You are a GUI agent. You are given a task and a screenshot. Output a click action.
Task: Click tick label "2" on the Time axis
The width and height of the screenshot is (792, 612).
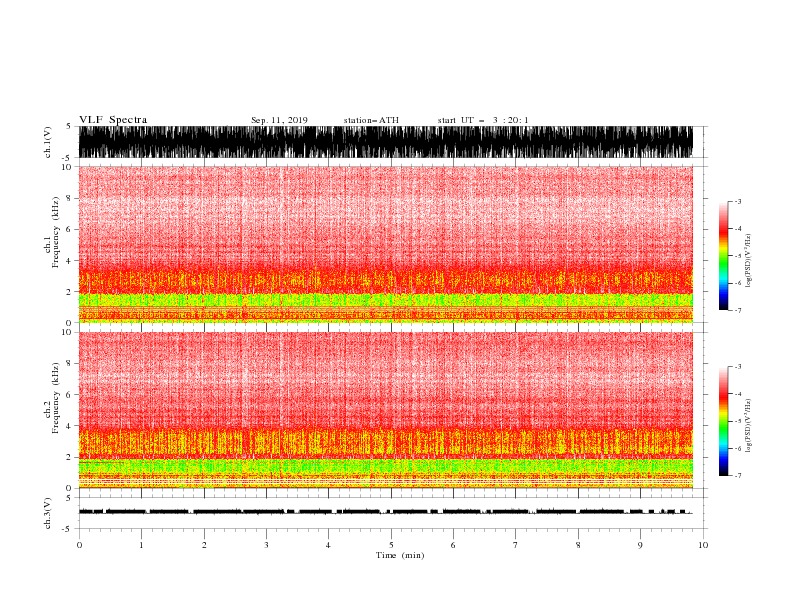(x=204, y=545)
